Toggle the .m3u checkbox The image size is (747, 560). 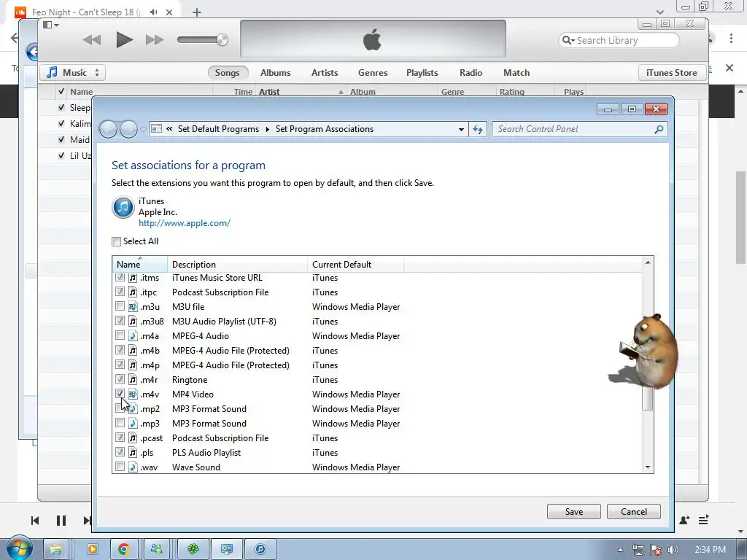pyautogui.click(x=120, y=306)
